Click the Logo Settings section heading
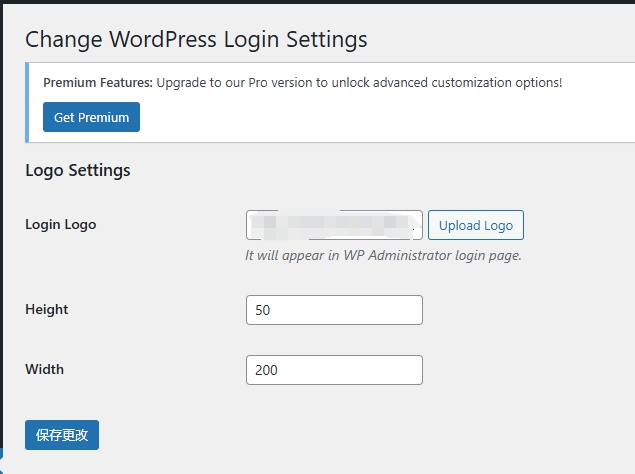The height and width of the screenshot is (474, 635). point(78,170)
